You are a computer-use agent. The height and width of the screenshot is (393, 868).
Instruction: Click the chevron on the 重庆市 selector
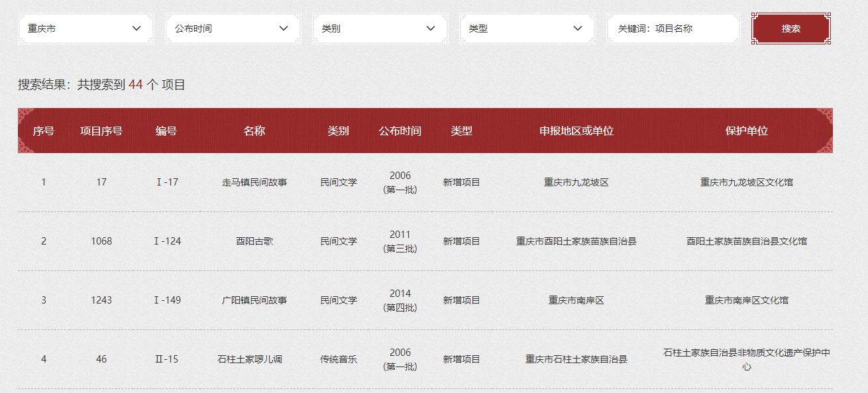137,28
